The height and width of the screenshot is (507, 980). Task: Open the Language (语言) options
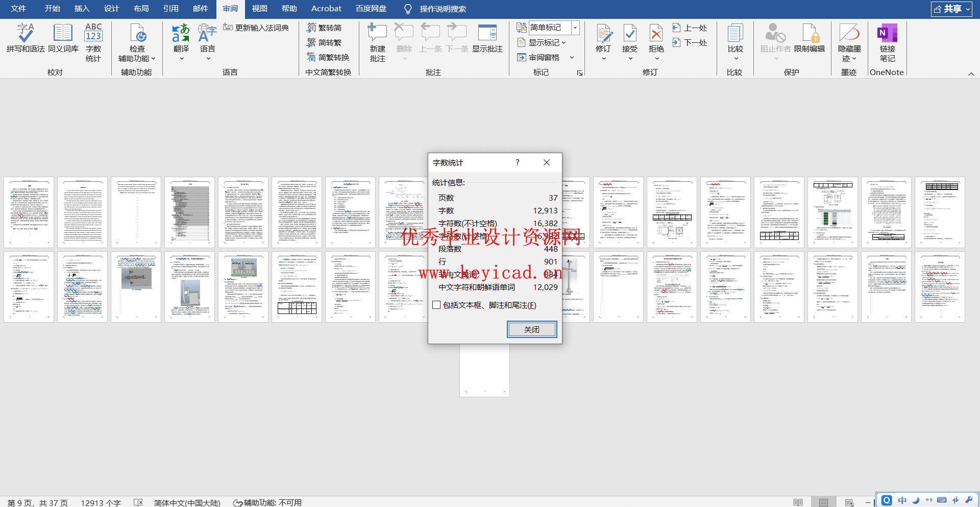coord(207,38)
